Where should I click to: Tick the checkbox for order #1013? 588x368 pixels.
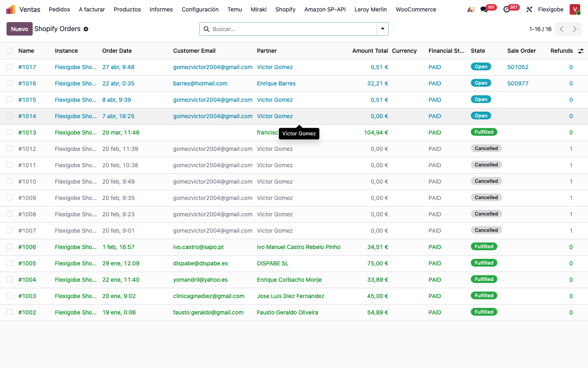pyautogui.click(x=9, y=132)
